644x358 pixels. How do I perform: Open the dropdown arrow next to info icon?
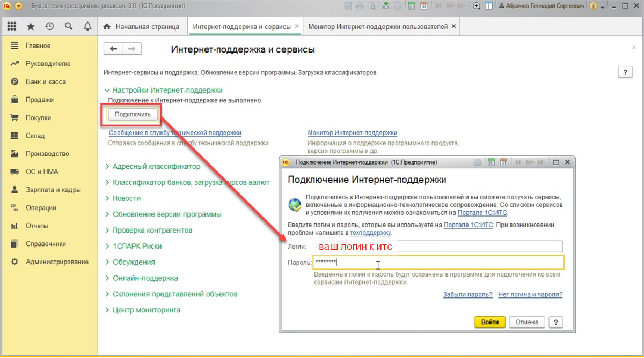(x=603, y=6)
